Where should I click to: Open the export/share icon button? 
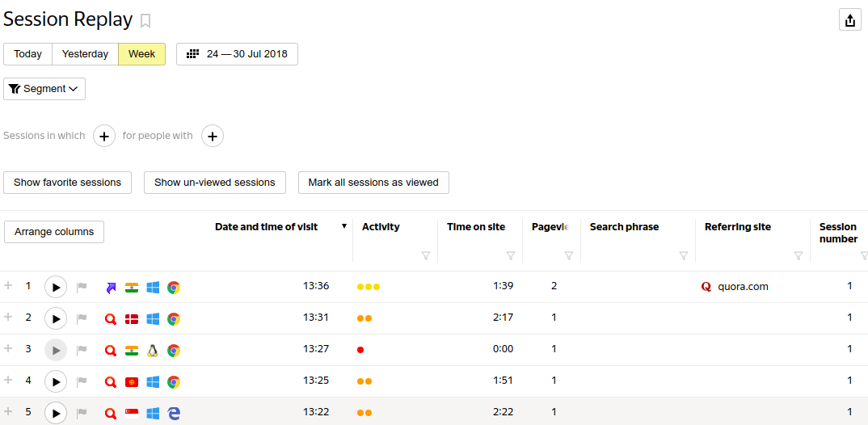[x=849, y=20]
